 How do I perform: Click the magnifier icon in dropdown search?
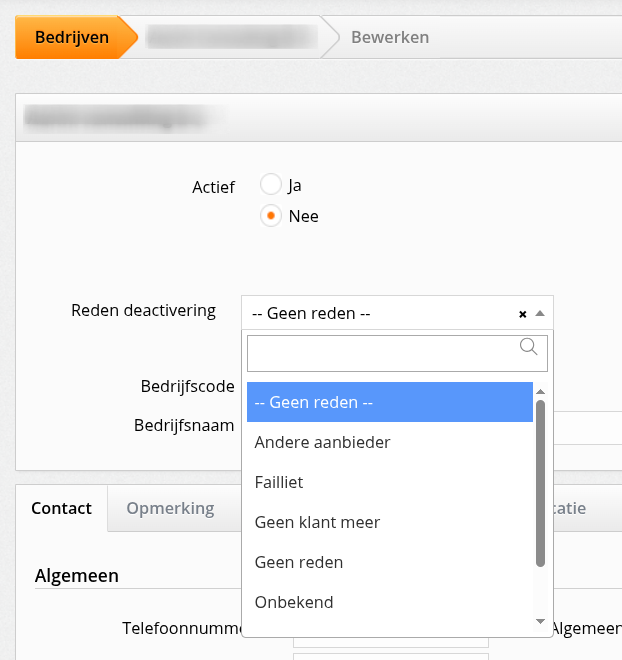(x=529, y=347)
